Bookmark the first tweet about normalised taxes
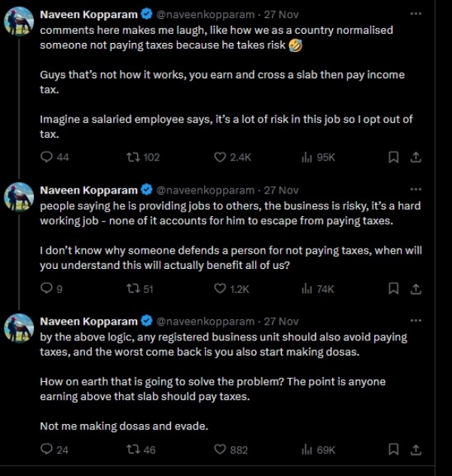The height and width of the screenshot is (476, 452). 392,157
